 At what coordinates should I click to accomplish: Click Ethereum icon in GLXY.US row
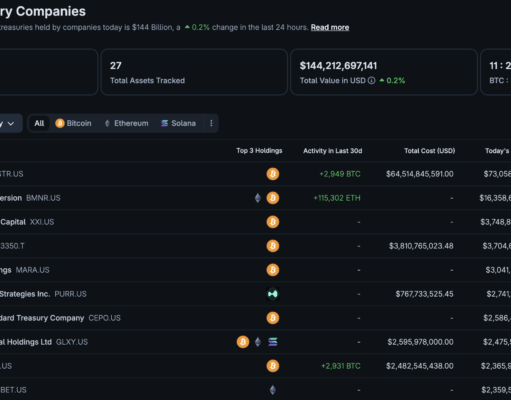click(x=258, y=342)
